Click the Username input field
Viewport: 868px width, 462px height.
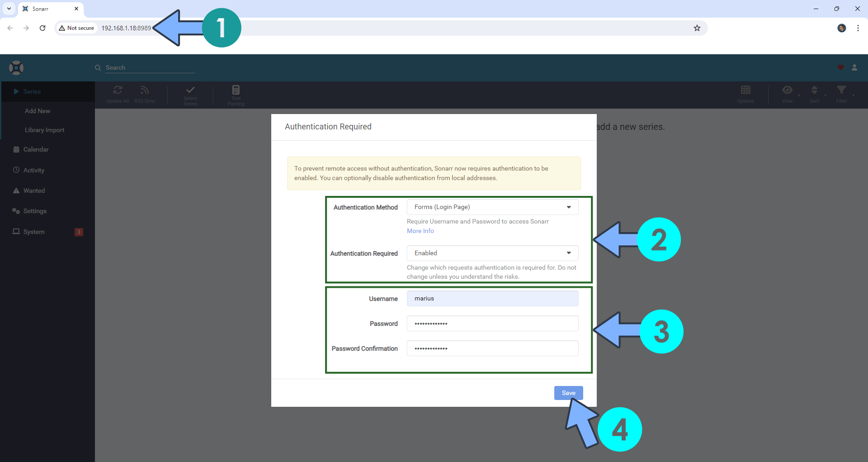(492, 299)
